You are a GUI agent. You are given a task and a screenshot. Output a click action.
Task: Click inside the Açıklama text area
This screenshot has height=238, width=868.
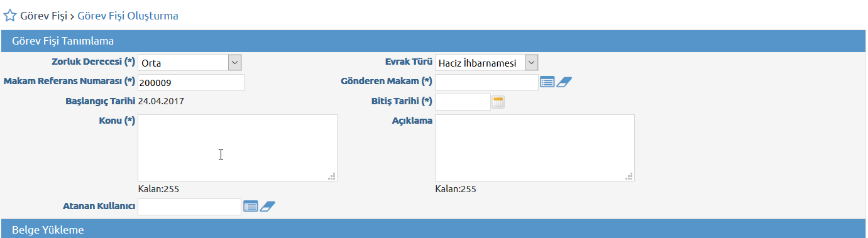coord(535,148)
